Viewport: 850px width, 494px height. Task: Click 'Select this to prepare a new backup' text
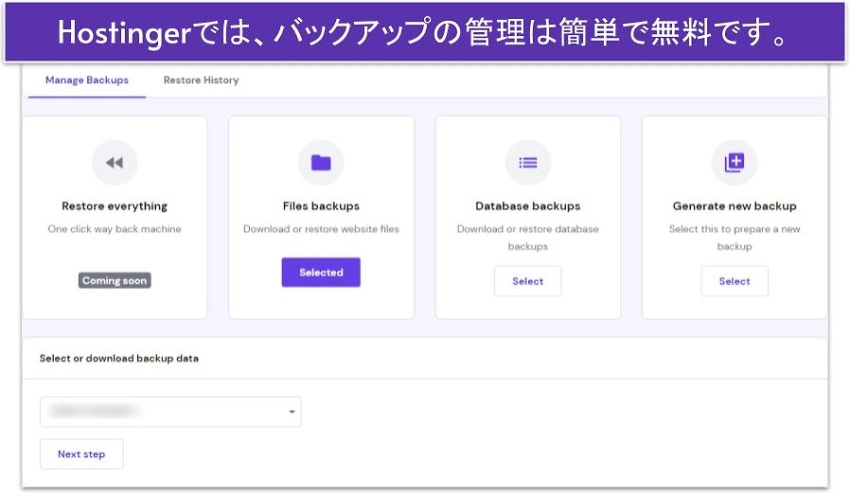(735, 238)
